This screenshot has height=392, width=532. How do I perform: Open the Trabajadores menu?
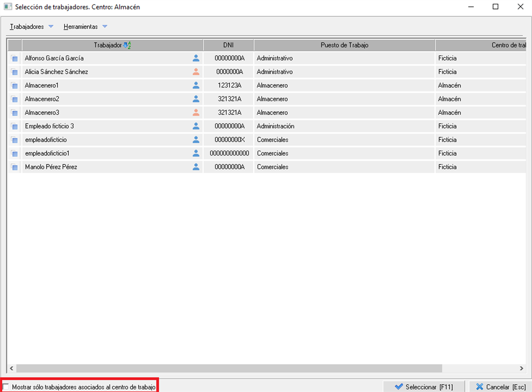point(27,27)
